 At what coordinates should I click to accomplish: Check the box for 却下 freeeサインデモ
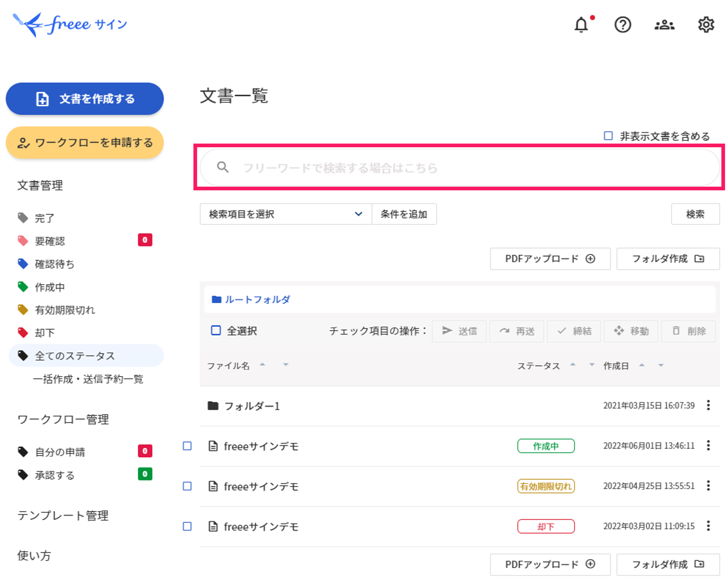(187, 526)
